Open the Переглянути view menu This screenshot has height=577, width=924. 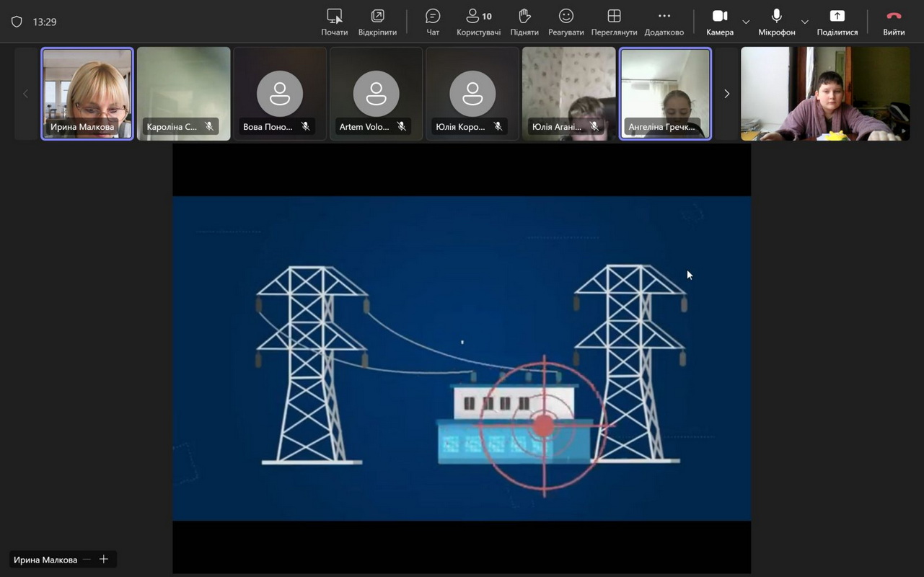[x=614, y=22]
